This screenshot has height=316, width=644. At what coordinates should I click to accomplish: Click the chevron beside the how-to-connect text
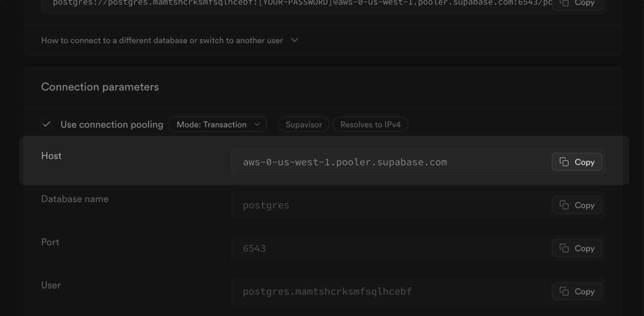tap(295, 40)
